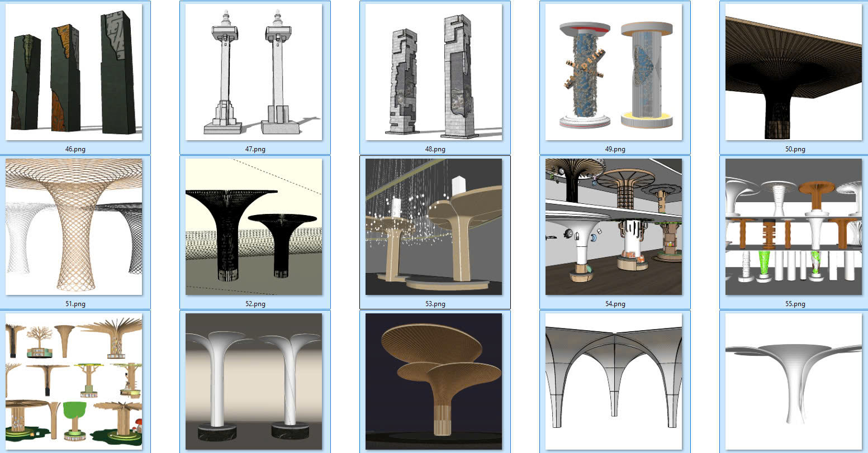The image size is (868, 453).
Task: Choose the white vaulted arches thumbnail
Action: [x=614, y=382]
